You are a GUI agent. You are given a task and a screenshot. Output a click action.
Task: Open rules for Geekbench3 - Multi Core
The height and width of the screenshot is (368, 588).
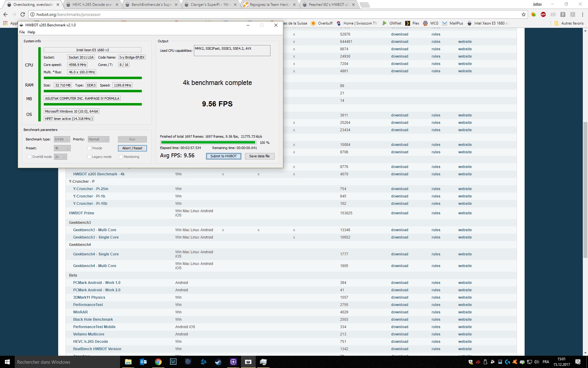[x=436, y=230]
